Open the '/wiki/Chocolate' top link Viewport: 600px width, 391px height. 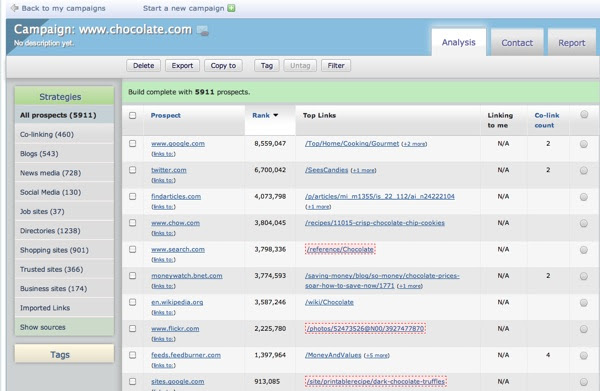(x=329, y=302)
